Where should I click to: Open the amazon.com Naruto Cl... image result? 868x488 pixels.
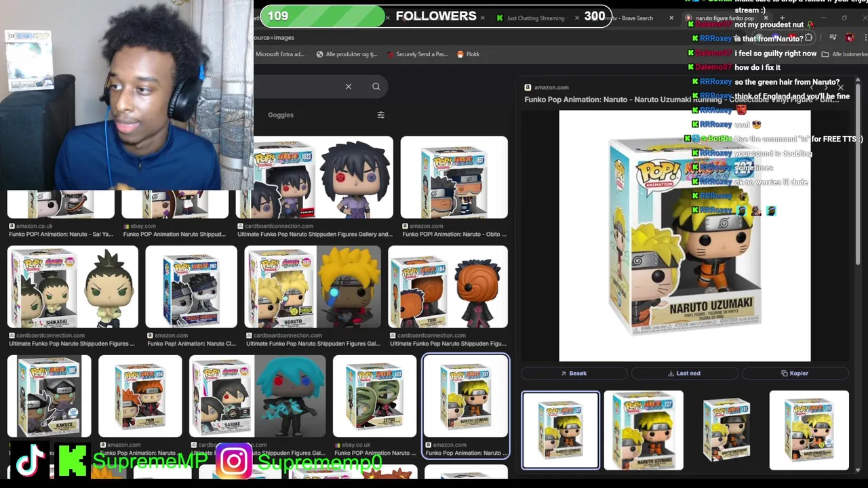191,287
